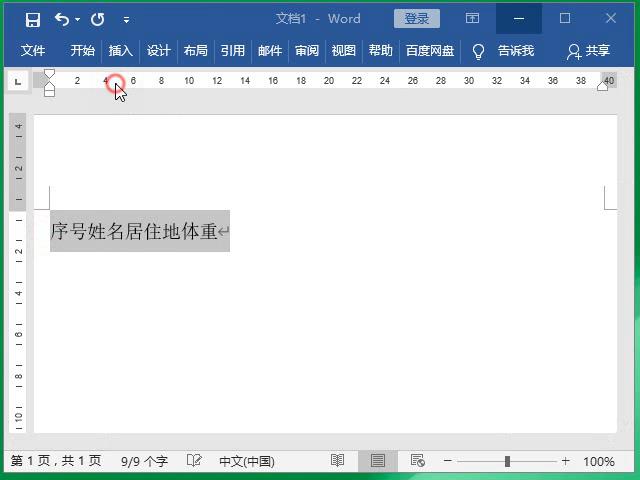
Task: Switch to the 设计 tab
Action: pyautogui.click(x=158, y=51)
